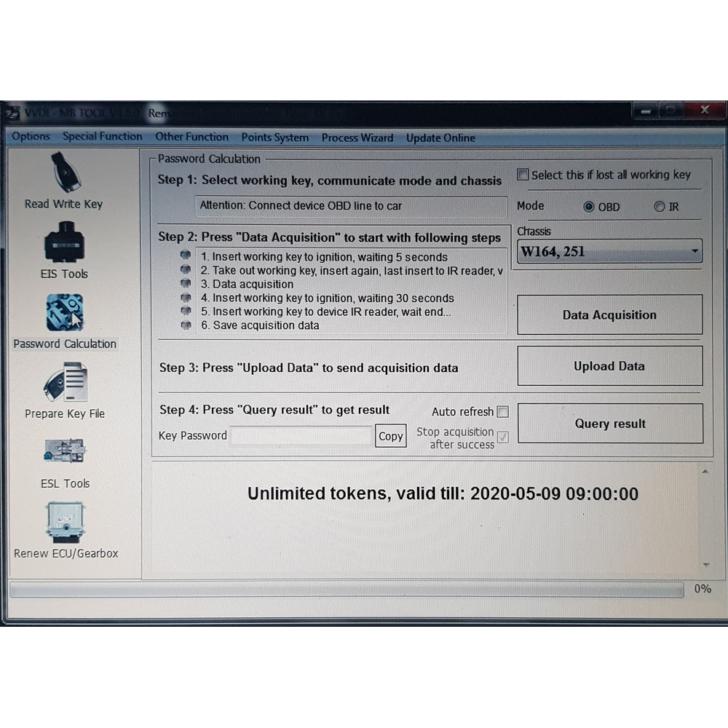
Task: Click step '1. Insert working key to ignition, waiting 5 seconds'
Action: 324,257
